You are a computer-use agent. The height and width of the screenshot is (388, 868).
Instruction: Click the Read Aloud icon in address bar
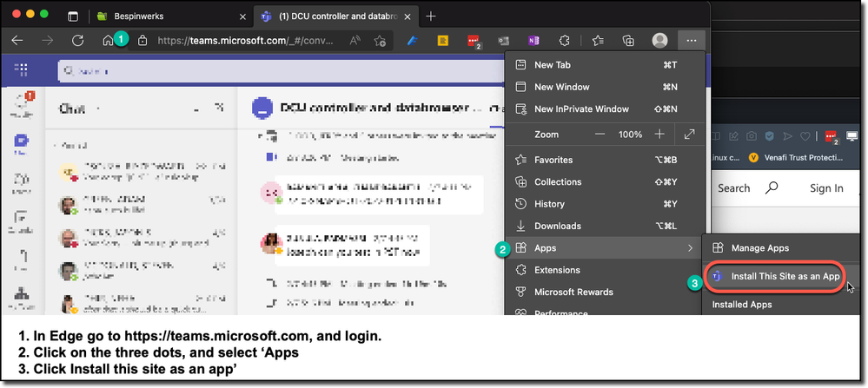click(354, 40)
